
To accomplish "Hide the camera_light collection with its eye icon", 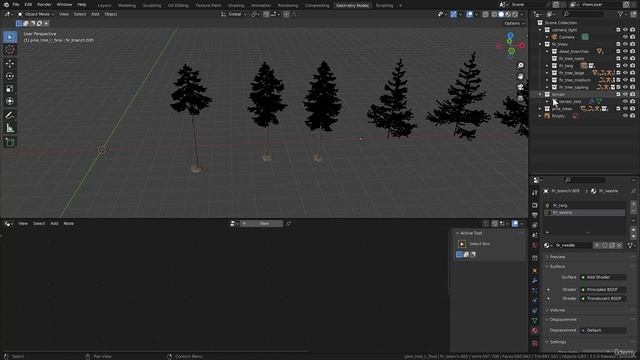I will click(625, 30).
